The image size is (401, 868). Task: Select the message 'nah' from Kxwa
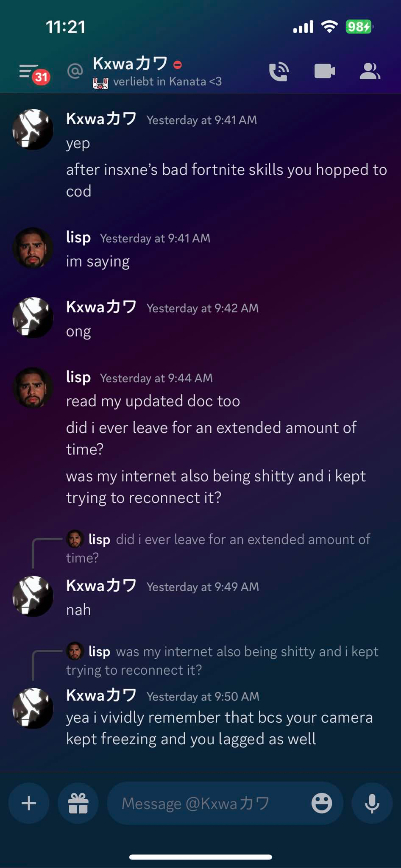(x=78, y=610)
